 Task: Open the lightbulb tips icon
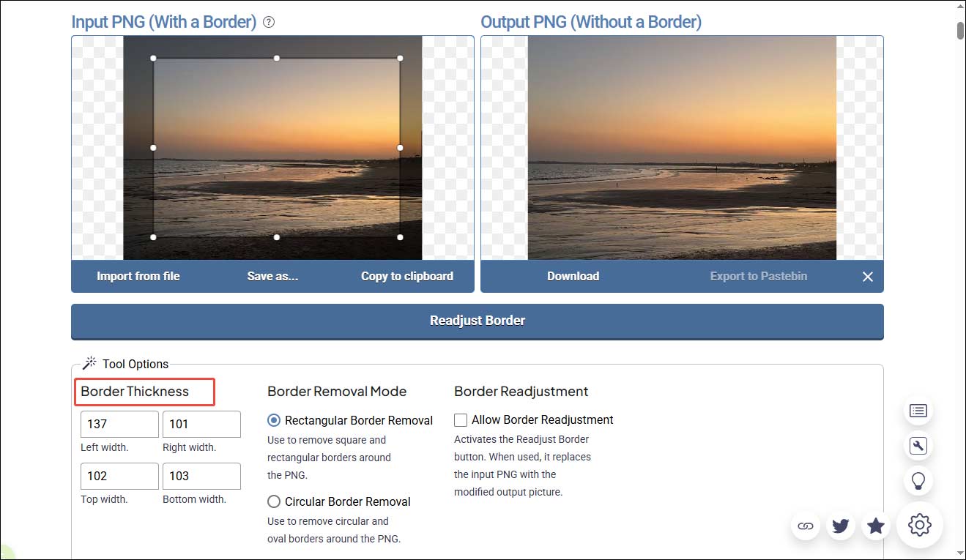click(918, 481)
